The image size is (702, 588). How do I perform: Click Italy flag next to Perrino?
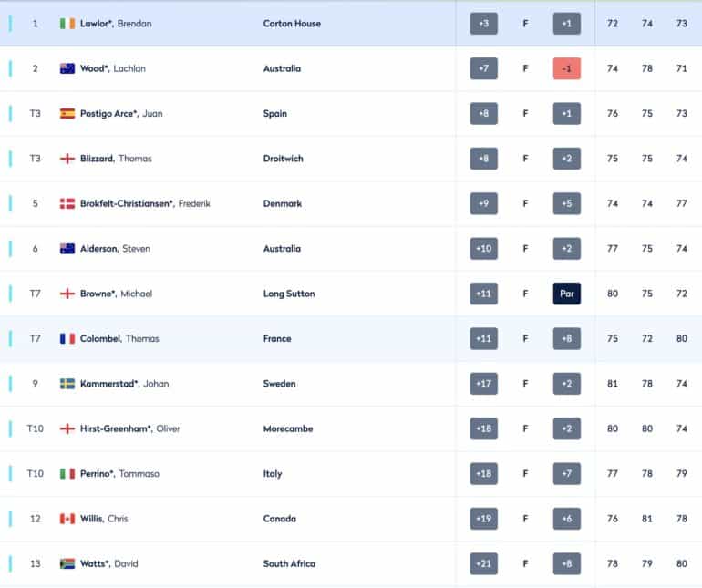point(67,473)
